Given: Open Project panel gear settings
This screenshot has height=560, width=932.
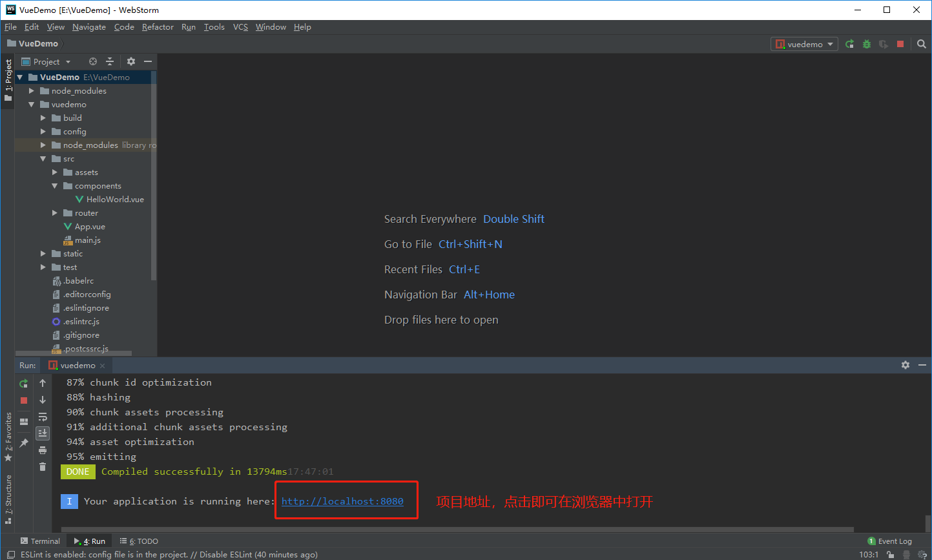Looking at the screenshot, I should [131, 61].
